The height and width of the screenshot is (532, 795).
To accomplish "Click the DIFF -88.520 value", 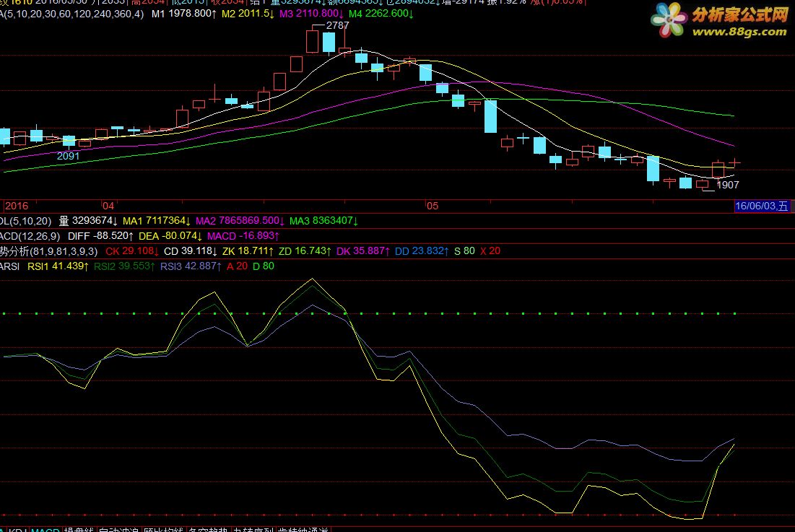I will 100,236.
